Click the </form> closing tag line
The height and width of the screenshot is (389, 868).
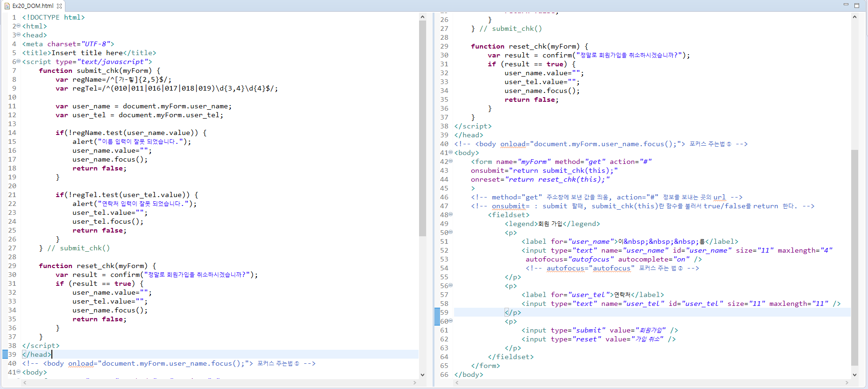[x=485, y=366]
